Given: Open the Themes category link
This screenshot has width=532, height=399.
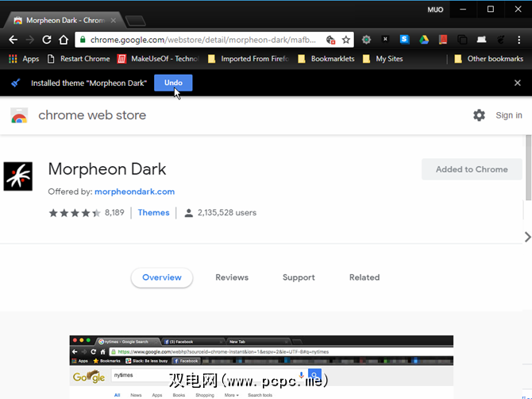Looking at the screenshot, I should [153, 212].
